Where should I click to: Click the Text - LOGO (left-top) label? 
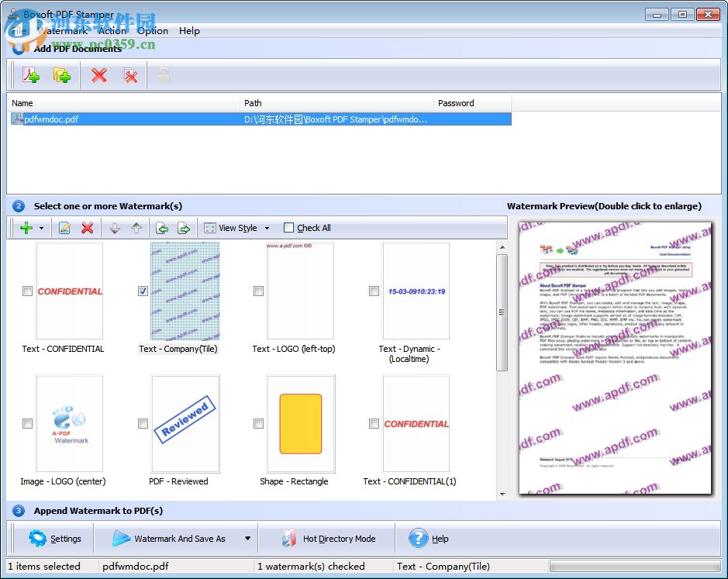tap(294, 349)
